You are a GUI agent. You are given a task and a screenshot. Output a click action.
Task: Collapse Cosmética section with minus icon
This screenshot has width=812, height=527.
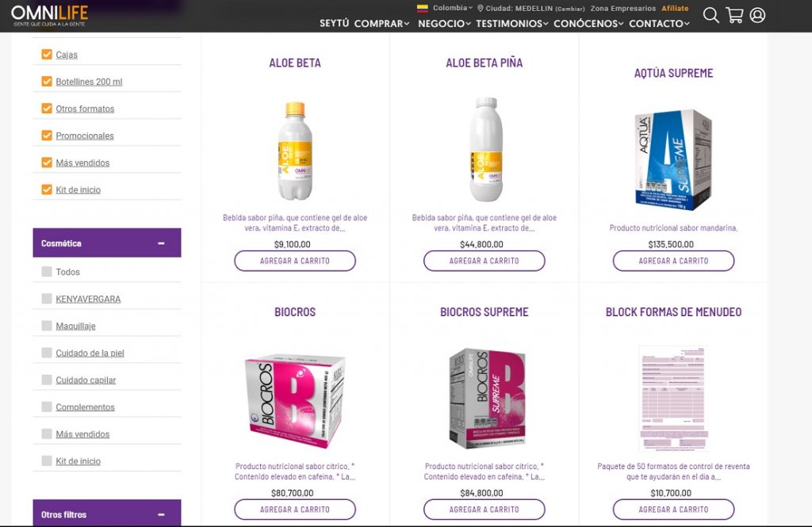coord(161,243)
